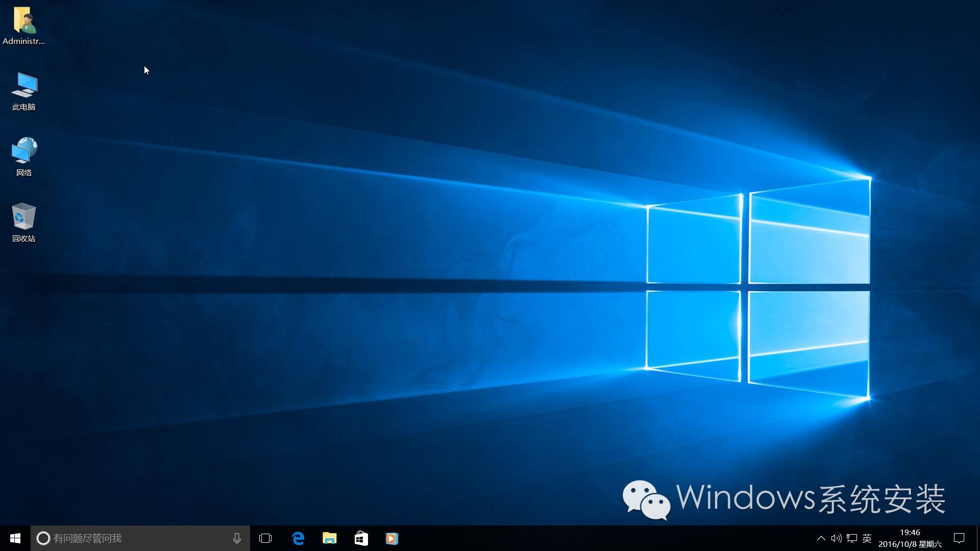Open File Explorer from the taskbar
The height and width of the screenshot is (551, 980).
pos(330,538)
